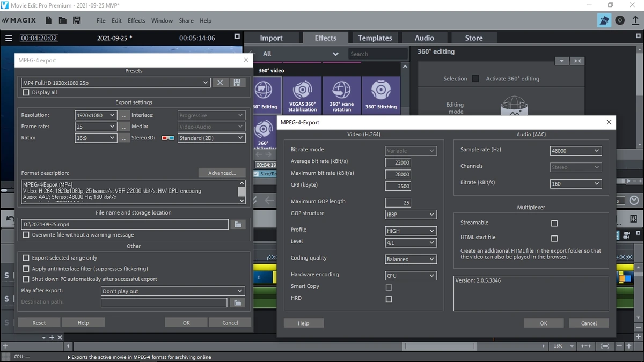The height and width of the screenshot is (362, 644).
Task: Save preset with the disk button
Action: [x=237, y=83]
